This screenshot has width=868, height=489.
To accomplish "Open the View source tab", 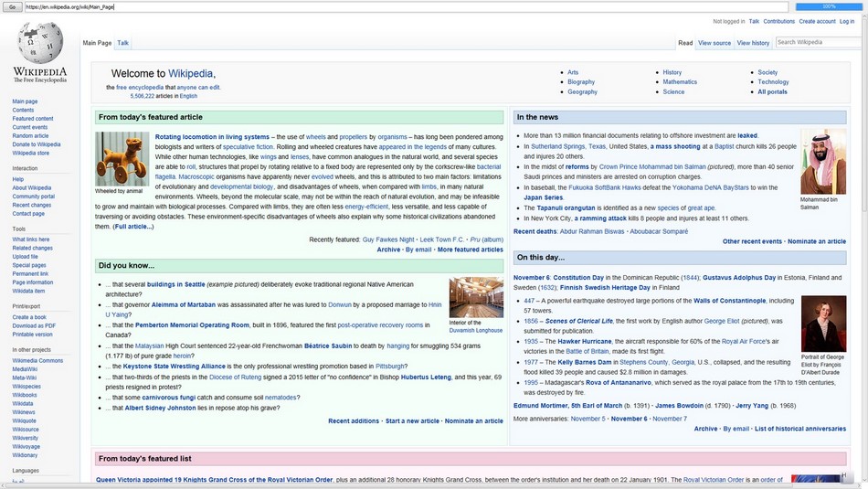I will tap(715, 43).
